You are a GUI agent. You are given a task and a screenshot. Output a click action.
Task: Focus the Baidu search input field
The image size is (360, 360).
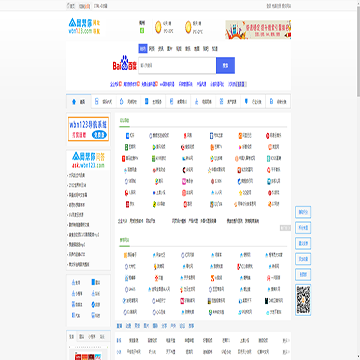coord(177,65)
